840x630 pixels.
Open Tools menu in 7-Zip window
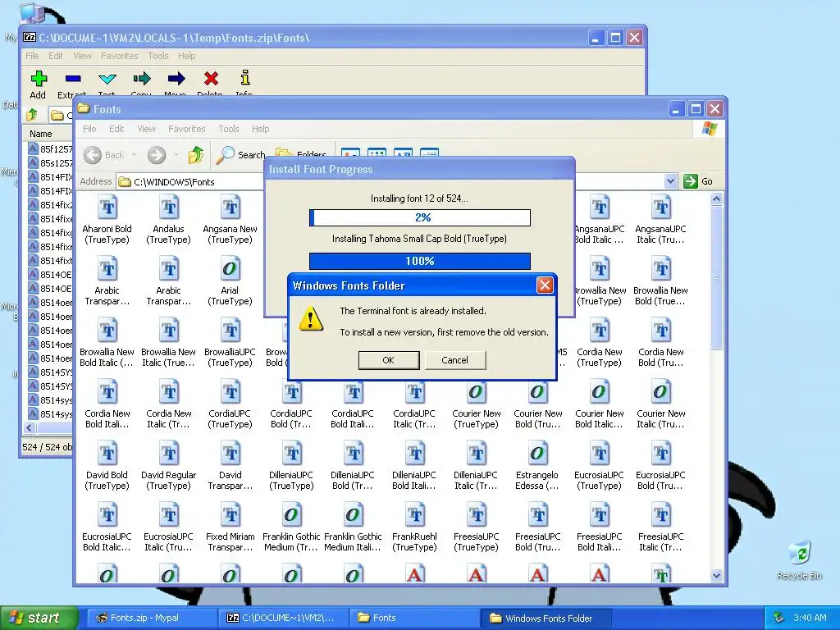(158, 56)
